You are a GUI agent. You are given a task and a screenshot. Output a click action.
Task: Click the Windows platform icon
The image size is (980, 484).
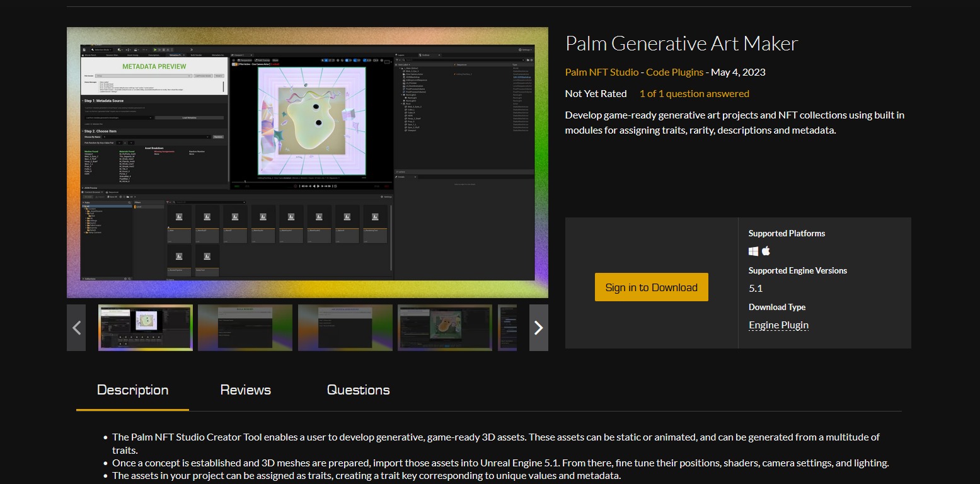(753, 251)
